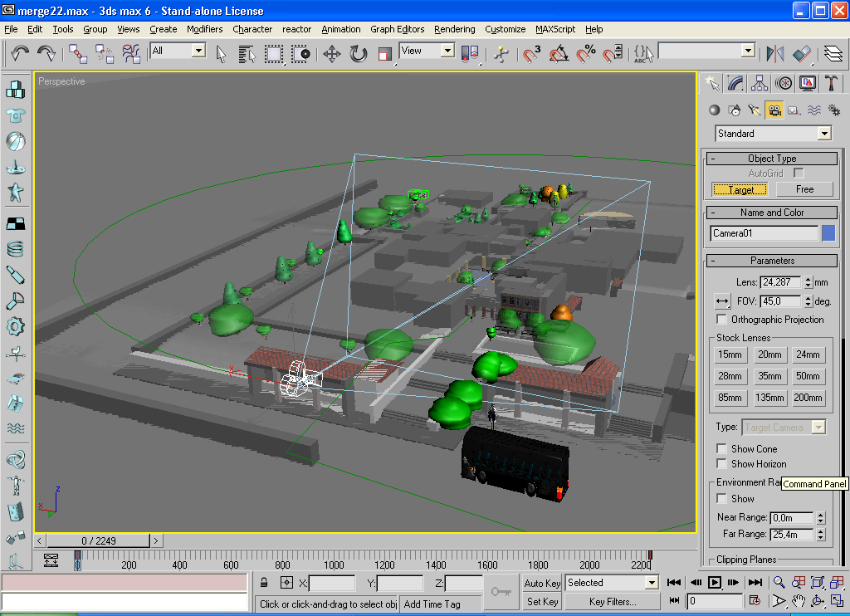The width and height of the screenshot is (850, 616).
Task: Open the reactor menu
Action: point(296,29)
